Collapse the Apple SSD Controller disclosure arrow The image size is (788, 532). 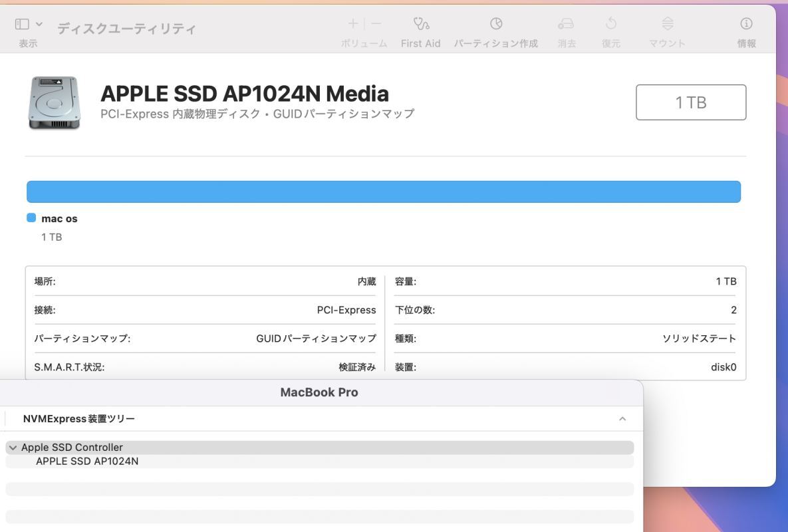click(x=13, y=448)
